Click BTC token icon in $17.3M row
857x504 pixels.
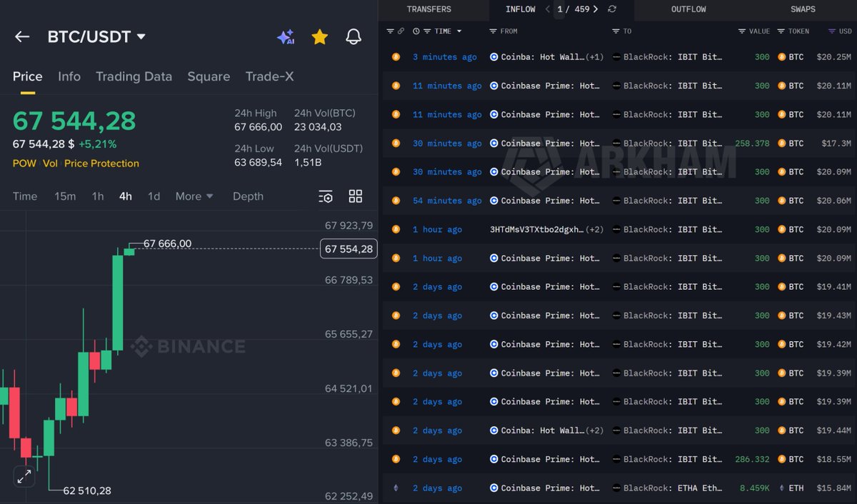click(781, 143)
